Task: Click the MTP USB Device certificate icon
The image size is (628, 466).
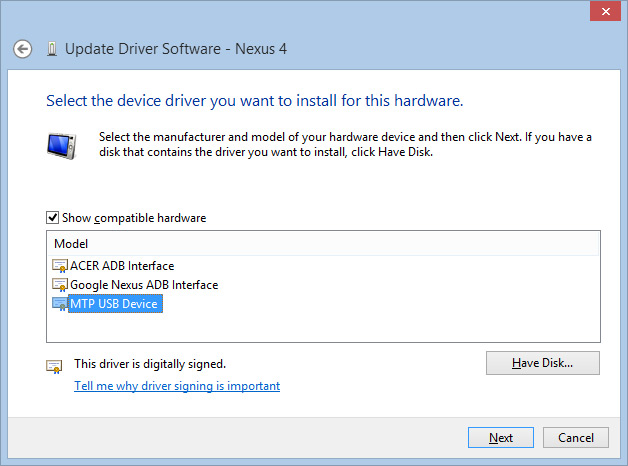Action: pyautogui.click(x=60, y=304)
